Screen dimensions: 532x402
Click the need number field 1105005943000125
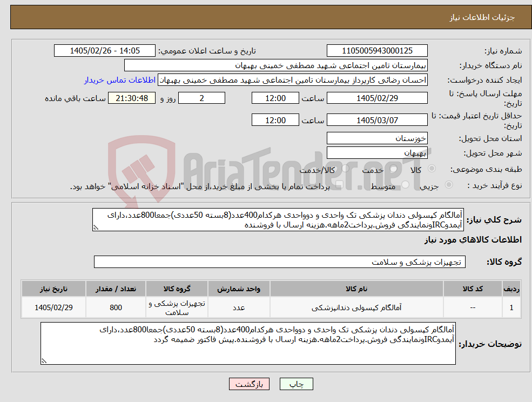tap(377, 51)
